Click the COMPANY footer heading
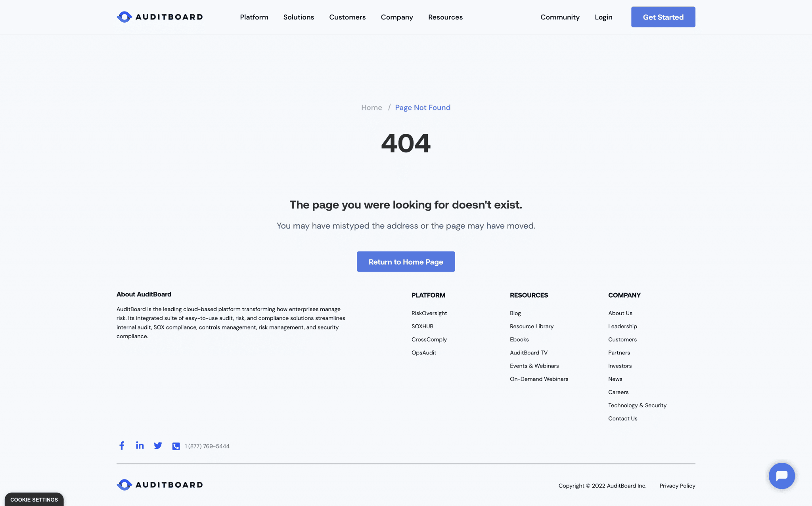The image size is (812, 506). click(x=624, y=295)
